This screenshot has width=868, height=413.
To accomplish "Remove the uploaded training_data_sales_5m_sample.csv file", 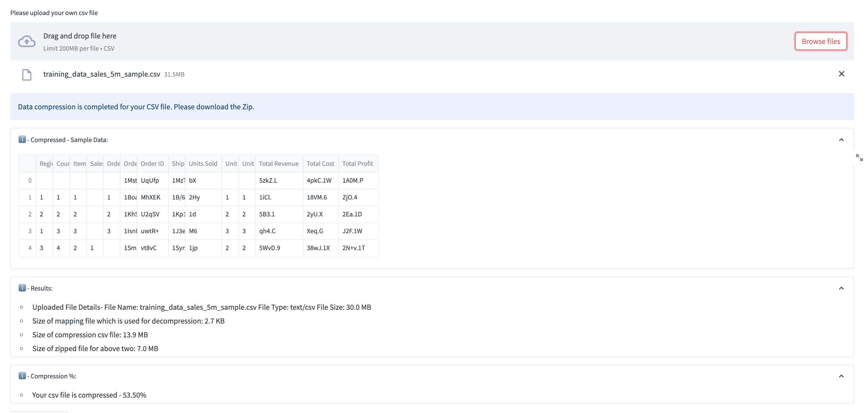I will [841, 73].
